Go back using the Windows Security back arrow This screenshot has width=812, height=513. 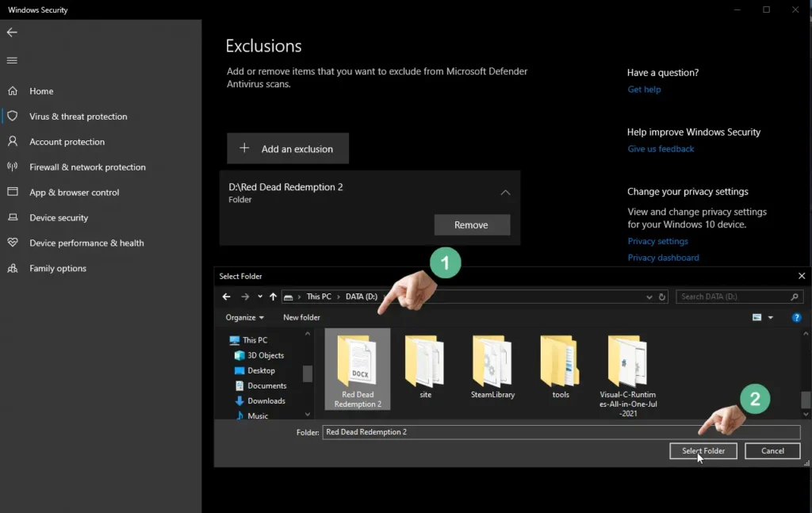(x=12, y=32)
